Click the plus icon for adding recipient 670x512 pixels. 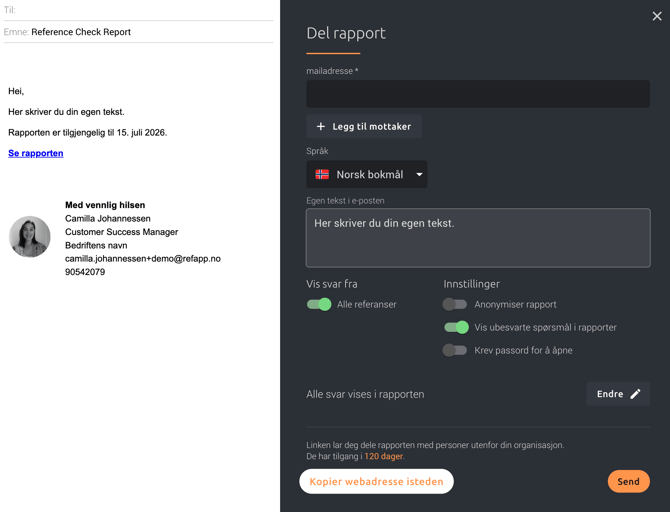(321, 127)
